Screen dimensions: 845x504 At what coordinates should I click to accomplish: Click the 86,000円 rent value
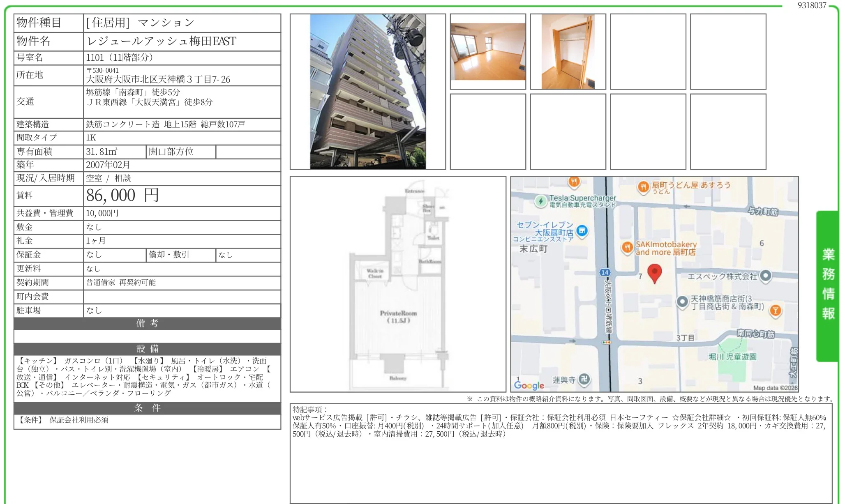pos(122,196)
